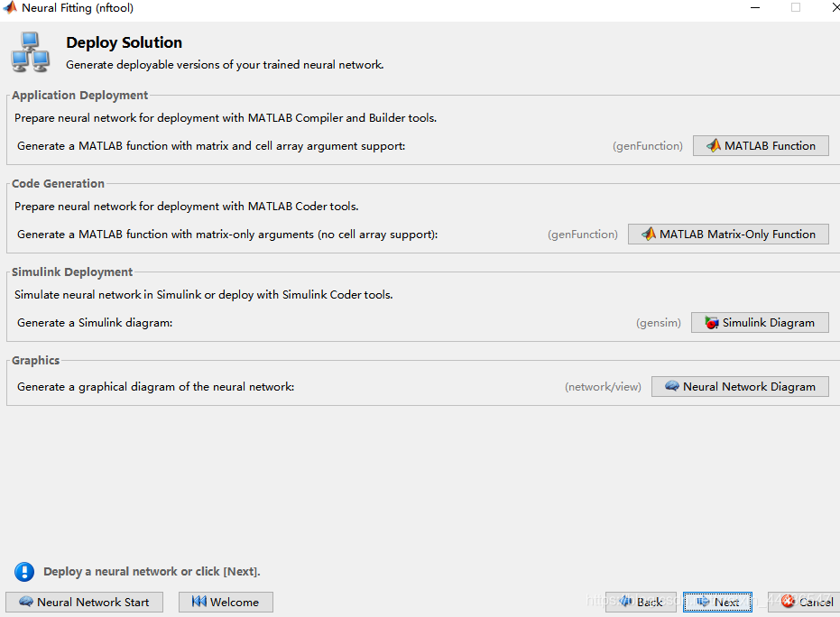The height and width of the screenshot is (617, 840).
Task: Open the Welcome screen
Action: 226,602
